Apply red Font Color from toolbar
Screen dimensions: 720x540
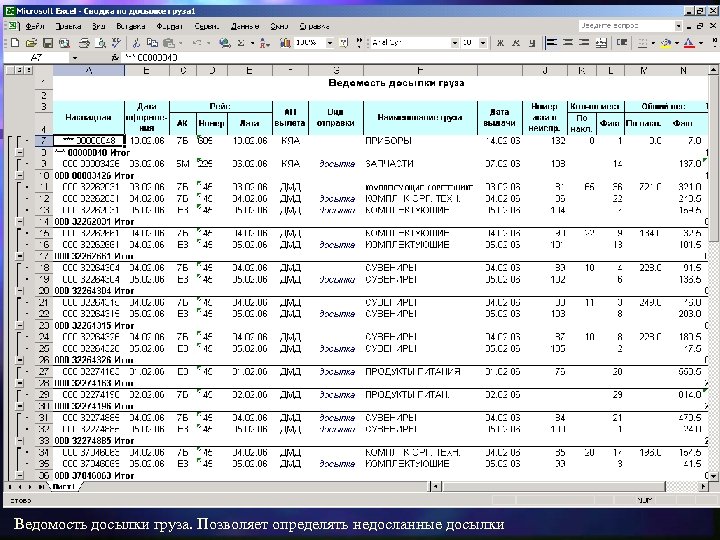(689, 43)
